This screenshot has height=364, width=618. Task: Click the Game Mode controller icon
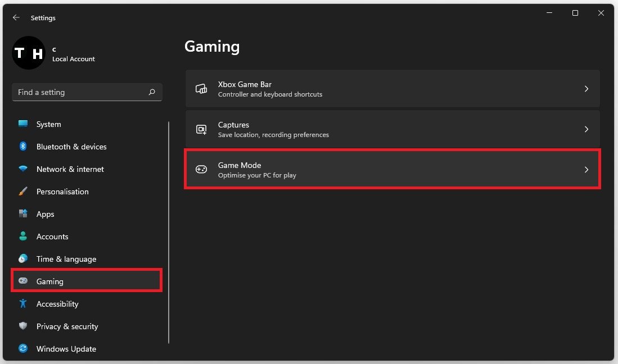[x=201, y=170]
